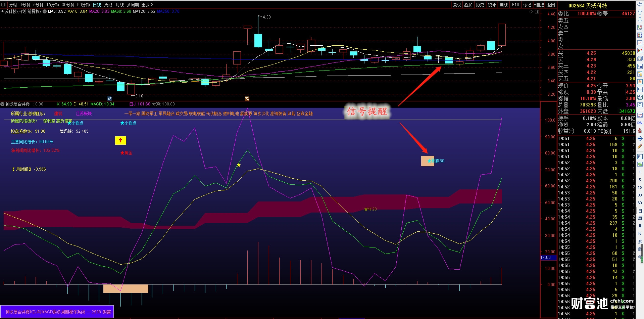The width and height of the screenshot is (644, 319).
Task: Click the FS sidebar icon
Action: pyautogui.click(x=640, y=156)
